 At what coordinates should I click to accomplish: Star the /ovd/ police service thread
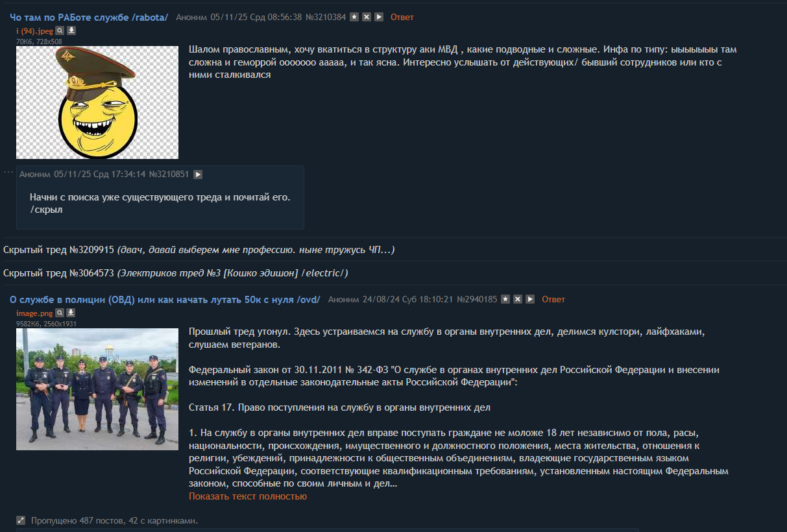pos(505,299)
